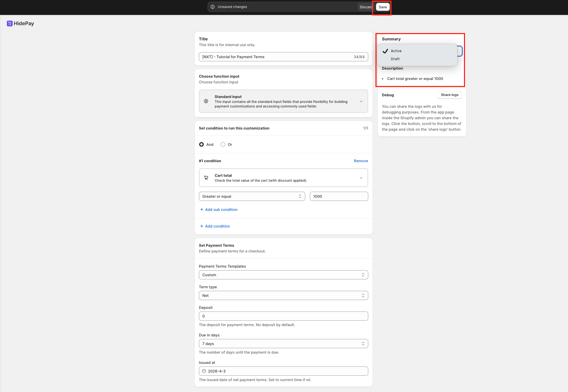Click the Deposit input field
The image size is (568, 392).
tap(283, 316)
